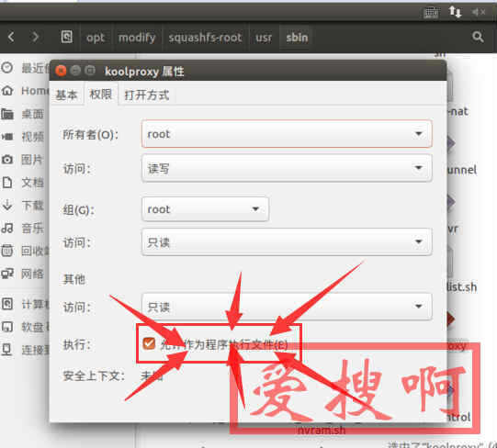This screenshot has height=448, width=497.
Task: Open Trash icon (回收站) in sidebar
Action: (7, 251)
